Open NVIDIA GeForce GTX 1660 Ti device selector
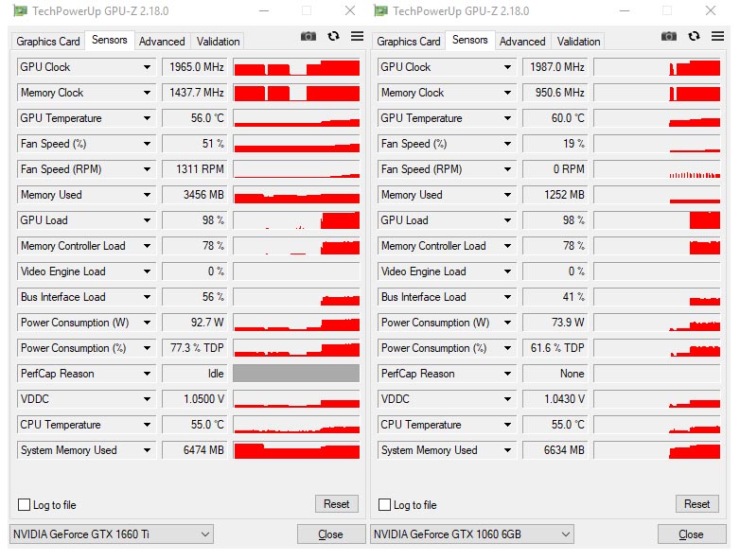 point(111,534)
